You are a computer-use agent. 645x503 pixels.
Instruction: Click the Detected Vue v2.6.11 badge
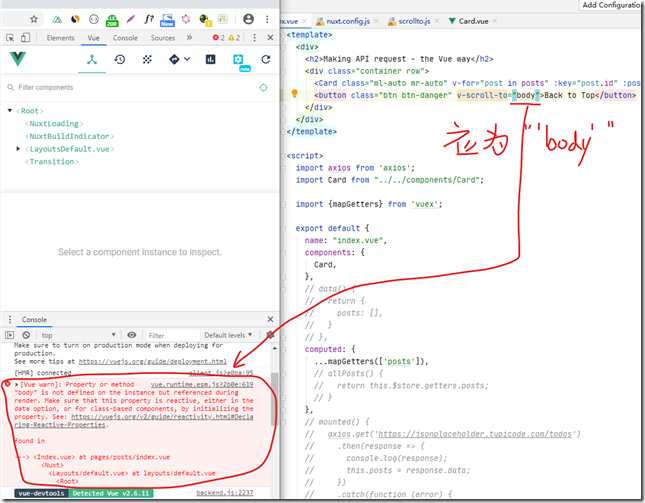pos(111,493)
